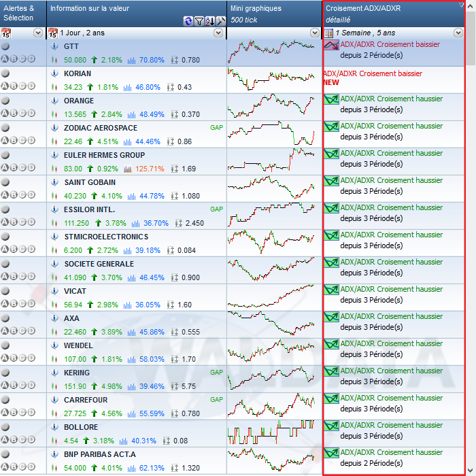Click bullish ADX crossover icon in BOLLORE row
The image size is (476, 476).
tap(331, 426)
